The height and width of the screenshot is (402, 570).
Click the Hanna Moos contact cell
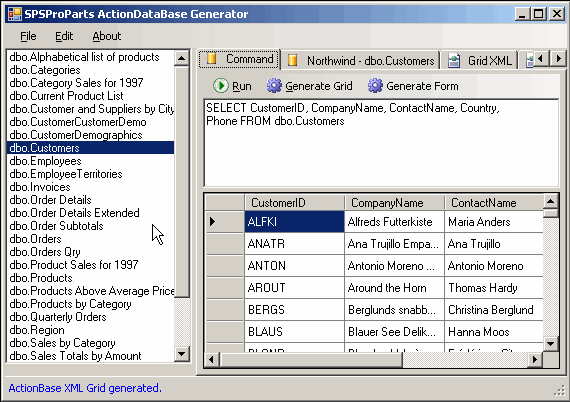click(x=494, y=331)
